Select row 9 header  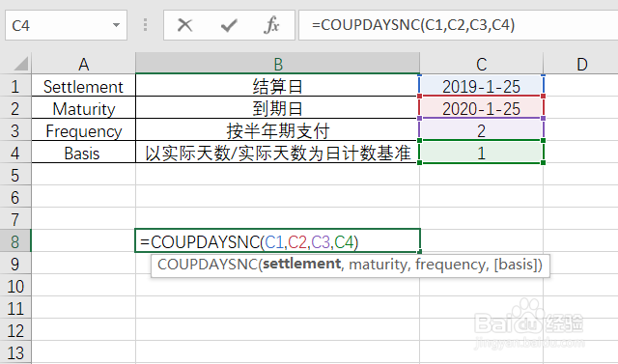pos(15,264)
